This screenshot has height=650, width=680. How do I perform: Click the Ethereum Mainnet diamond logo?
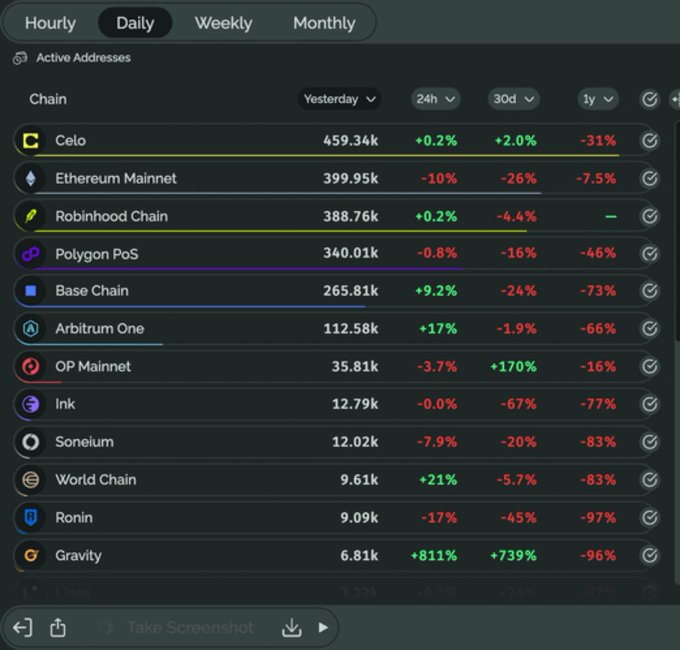pyautogui.click(x=30, y=178)
